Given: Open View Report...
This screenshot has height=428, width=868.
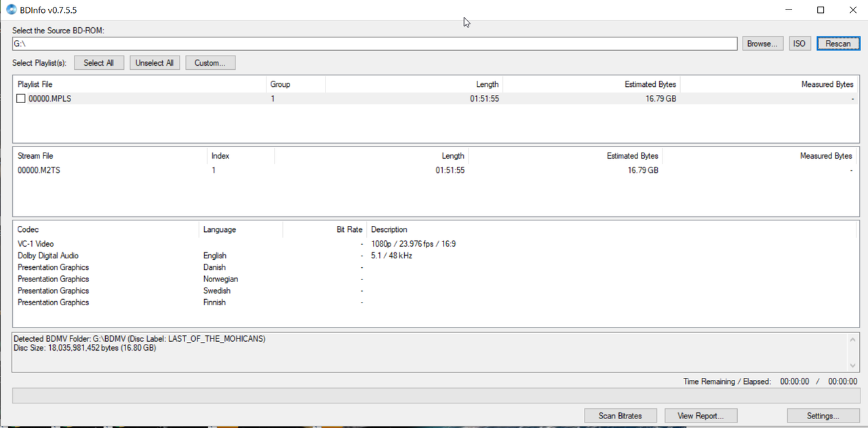Looking at the screenshot, I should pyautogui.click(x=701, y=416).
